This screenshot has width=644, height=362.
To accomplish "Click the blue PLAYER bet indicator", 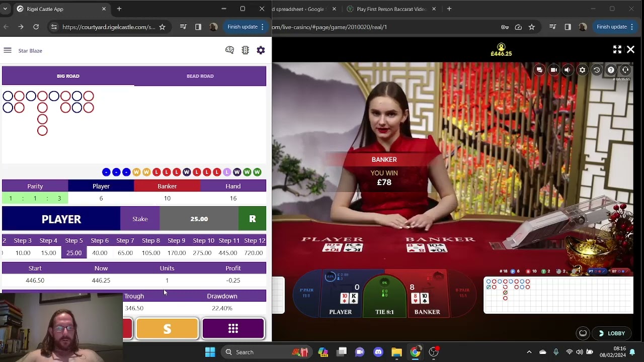I will pos(61,219).
